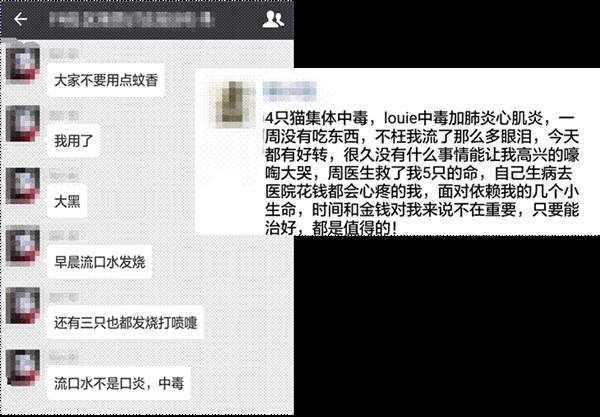The height and width of the screenshot is (417, 600).
Task: Tap avatar beside "早晨流口水发烧" message
Action: tap(23, 246)
